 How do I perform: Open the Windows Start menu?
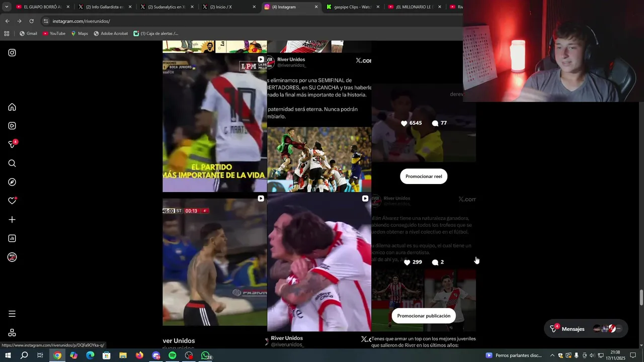(x=8, y=355)
